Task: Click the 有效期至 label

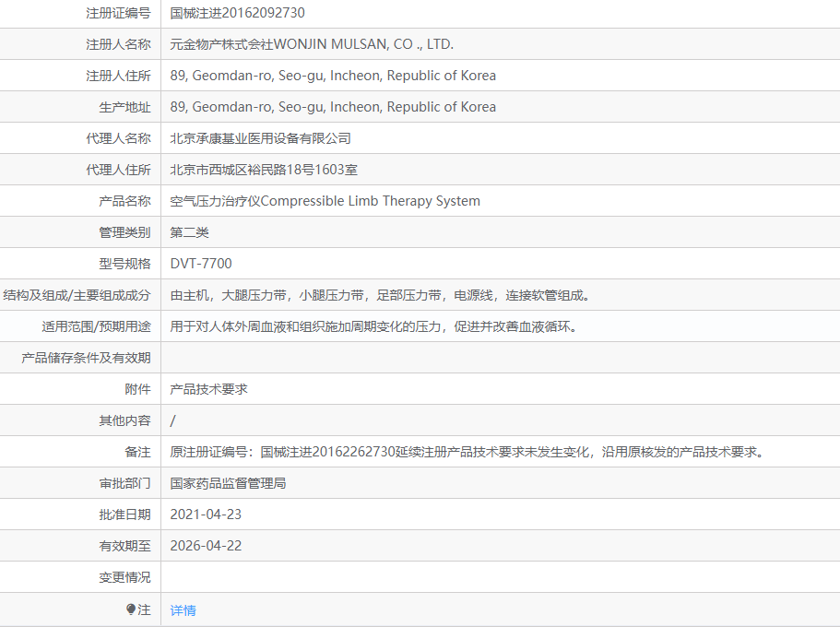Action: tap(124, 546)
